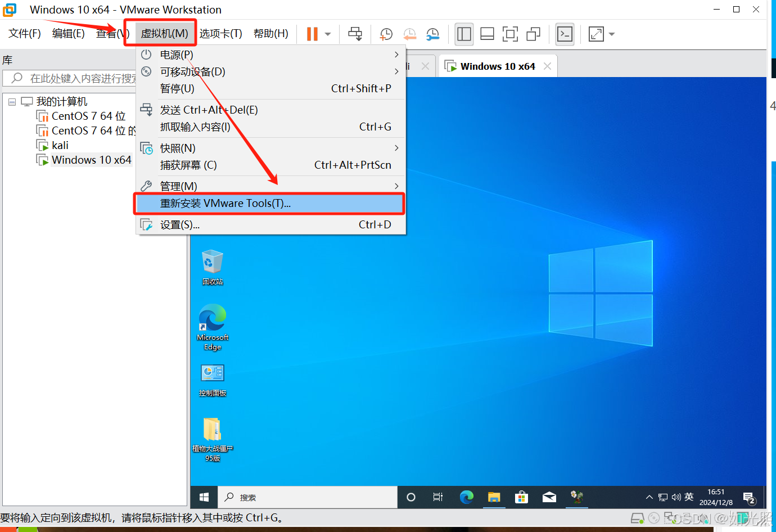Click the 虚拟机(M) menu

click(164, 34)
